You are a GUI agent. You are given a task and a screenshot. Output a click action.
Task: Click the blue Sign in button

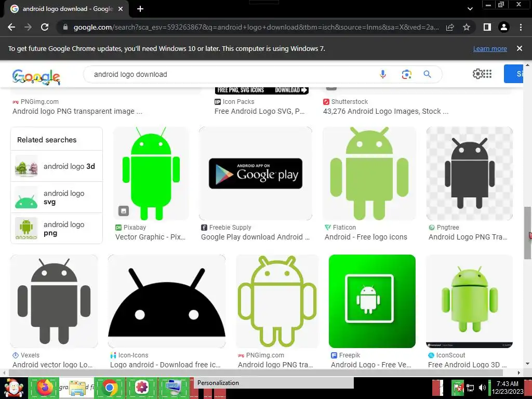pos(513,74)
